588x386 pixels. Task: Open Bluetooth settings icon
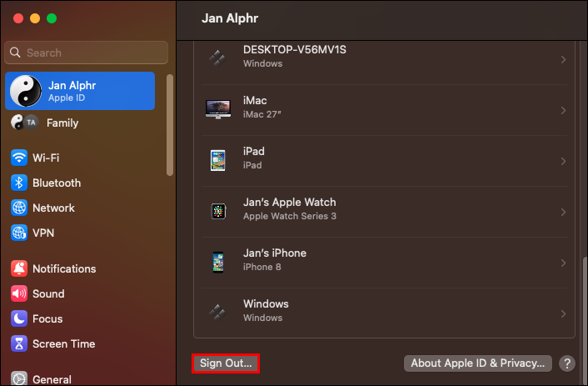point(19,183)
